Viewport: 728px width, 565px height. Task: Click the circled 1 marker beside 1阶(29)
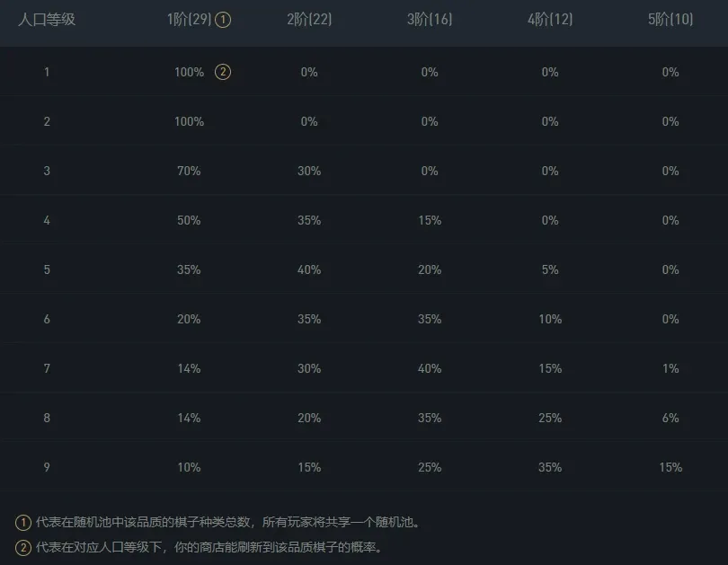coord(224,20)
